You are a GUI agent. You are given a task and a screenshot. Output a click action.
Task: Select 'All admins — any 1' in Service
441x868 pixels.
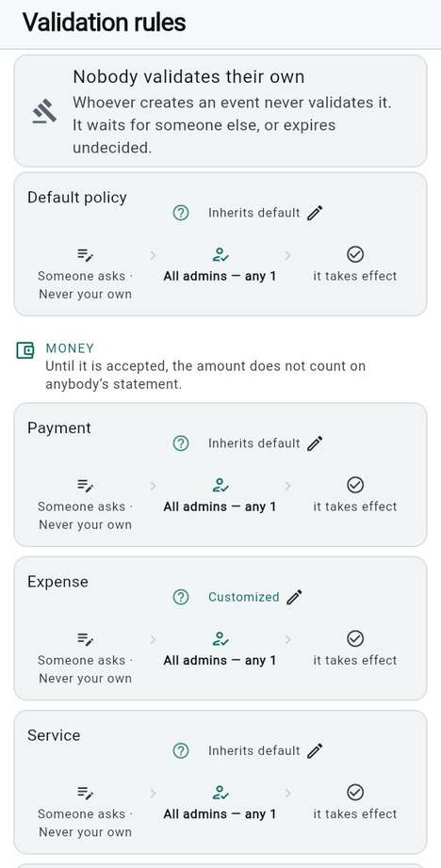pyautogui.click(x=220, y=813)
